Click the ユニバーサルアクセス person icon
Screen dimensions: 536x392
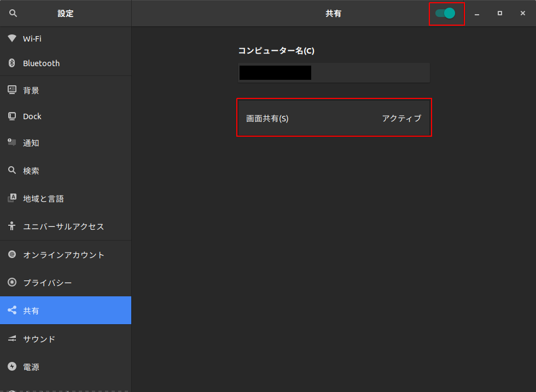[12, 226]
